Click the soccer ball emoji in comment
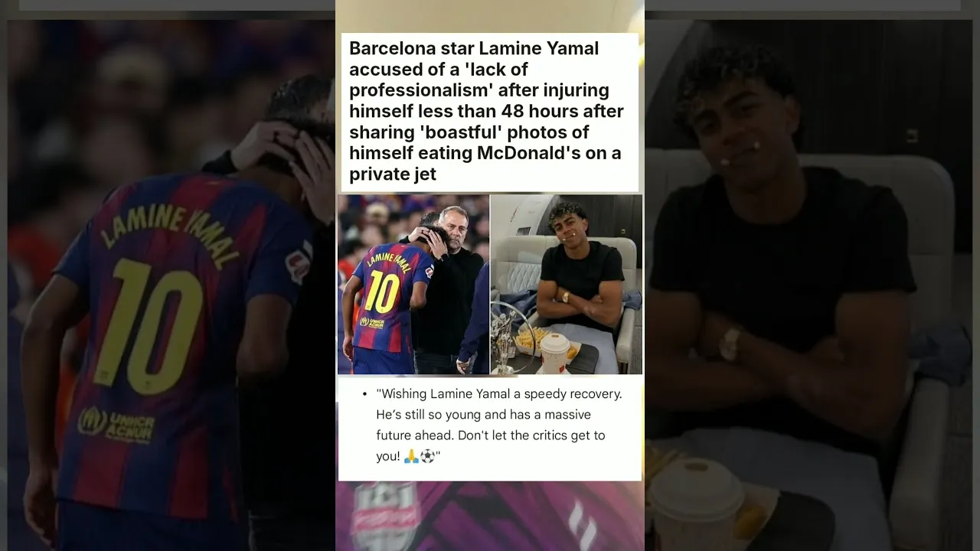This screenshot has height=551, width=980. pyautogui.click(x=427, y=456)
